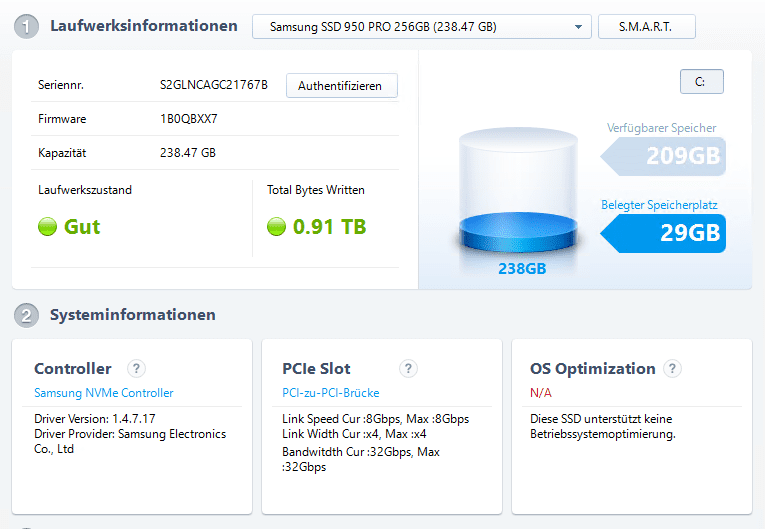Open the S.M.A.R.T. details button
This screenshot has height=529, width=765.
646,26
